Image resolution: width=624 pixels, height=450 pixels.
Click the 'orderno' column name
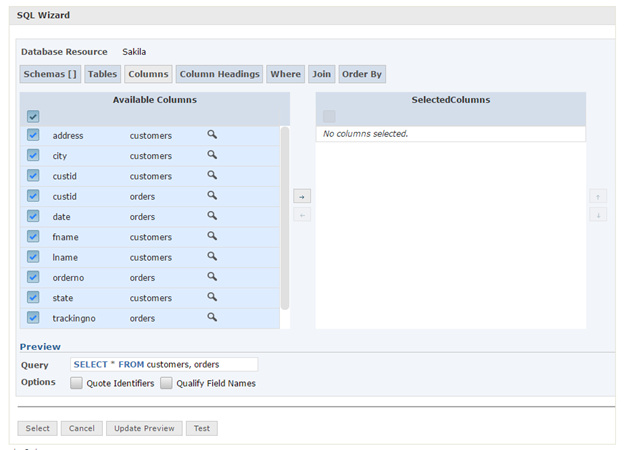click(x=68, y=278)
